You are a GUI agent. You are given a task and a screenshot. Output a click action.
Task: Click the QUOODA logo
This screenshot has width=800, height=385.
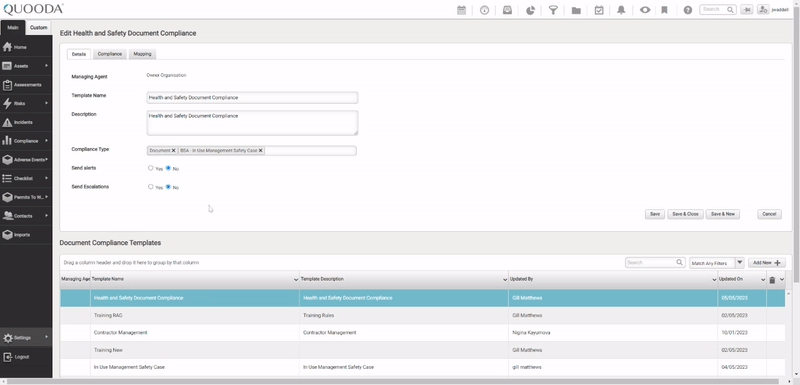(x=33, y=9)
